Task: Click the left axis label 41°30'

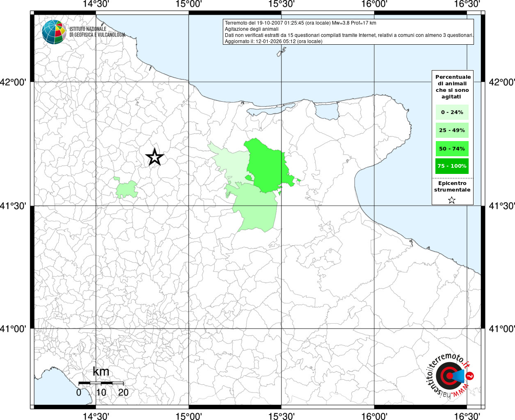Action: pyautogui.click(x=13, y=206)
